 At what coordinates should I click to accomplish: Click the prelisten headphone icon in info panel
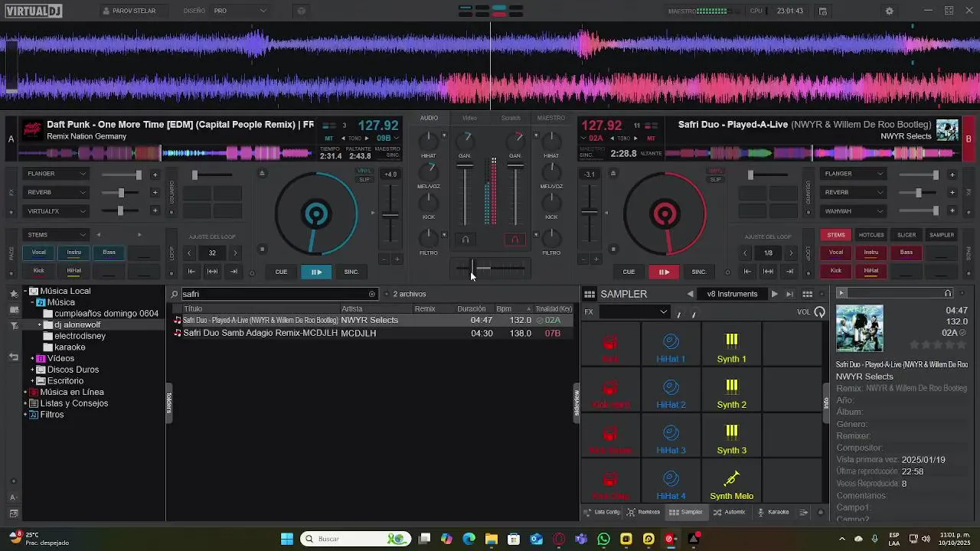tap(948, 293)
